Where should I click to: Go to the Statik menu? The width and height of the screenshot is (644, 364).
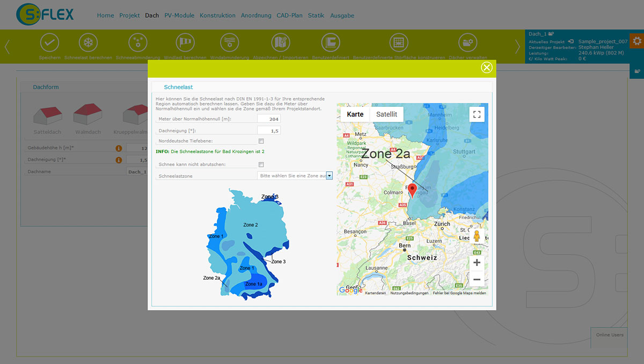coord(316,16)
